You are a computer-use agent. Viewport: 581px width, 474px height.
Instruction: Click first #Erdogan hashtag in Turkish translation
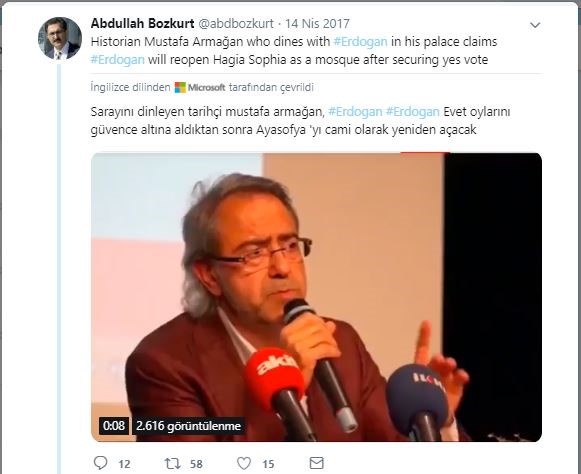[355, 112]
